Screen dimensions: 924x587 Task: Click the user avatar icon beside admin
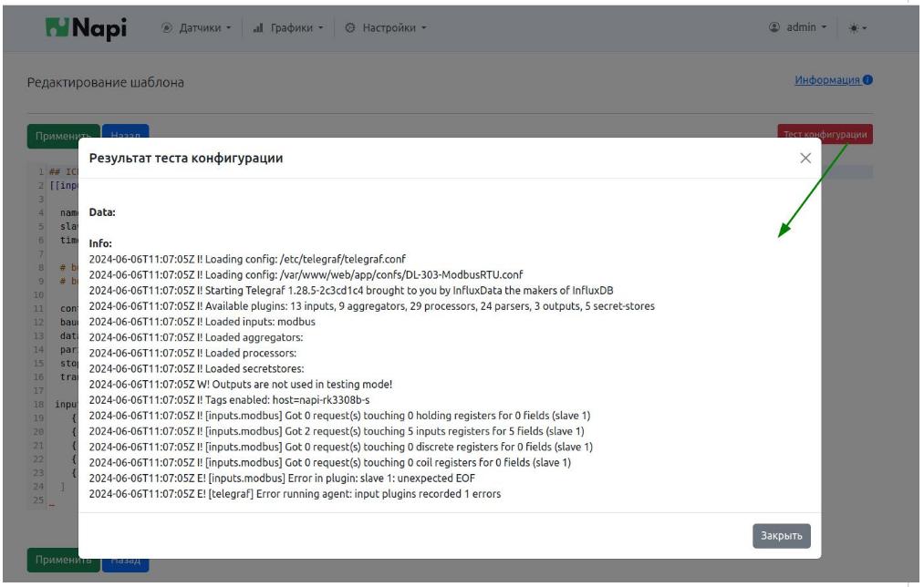pos(775,28)
